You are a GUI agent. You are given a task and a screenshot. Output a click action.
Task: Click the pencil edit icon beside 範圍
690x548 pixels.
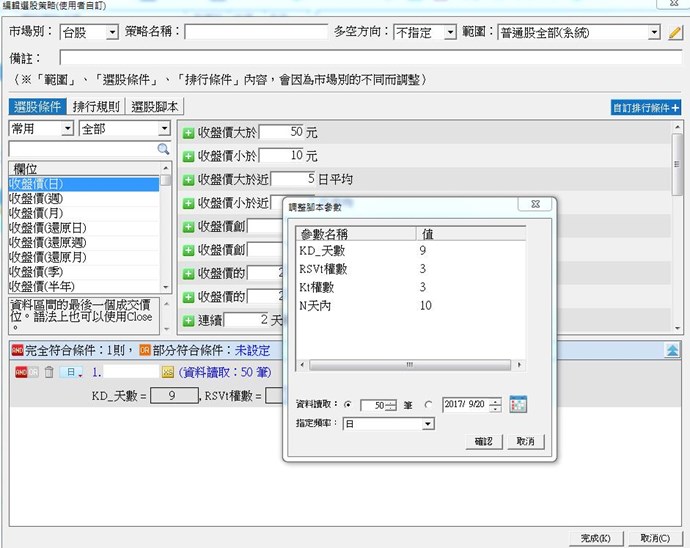675,33
